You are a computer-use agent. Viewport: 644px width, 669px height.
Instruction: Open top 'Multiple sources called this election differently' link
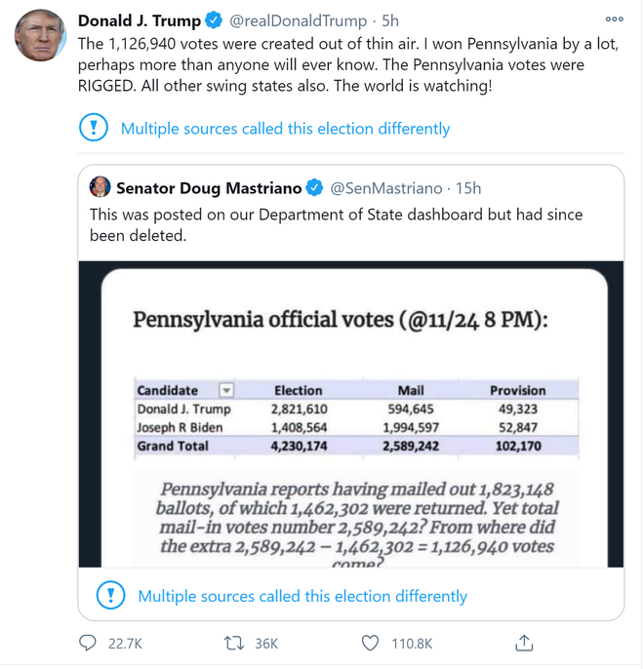(x=285, y=129)
